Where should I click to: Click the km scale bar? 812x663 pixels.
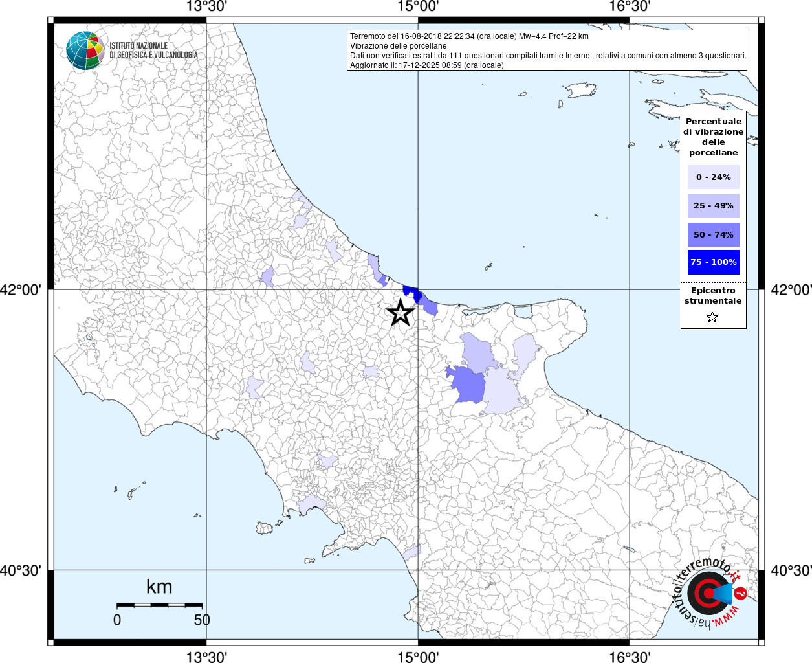point(159,605)
